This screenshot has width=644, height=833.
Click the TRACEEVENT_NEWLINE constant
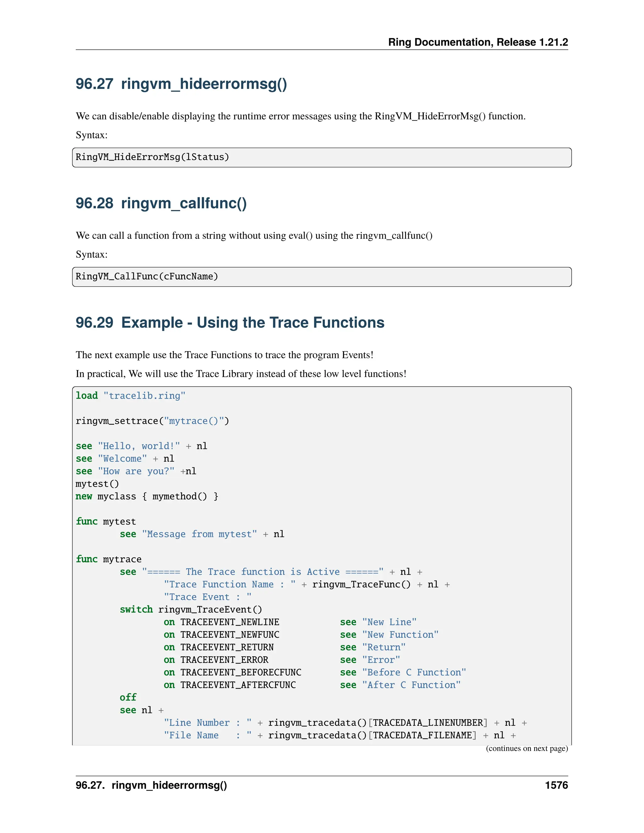[230, 622]
